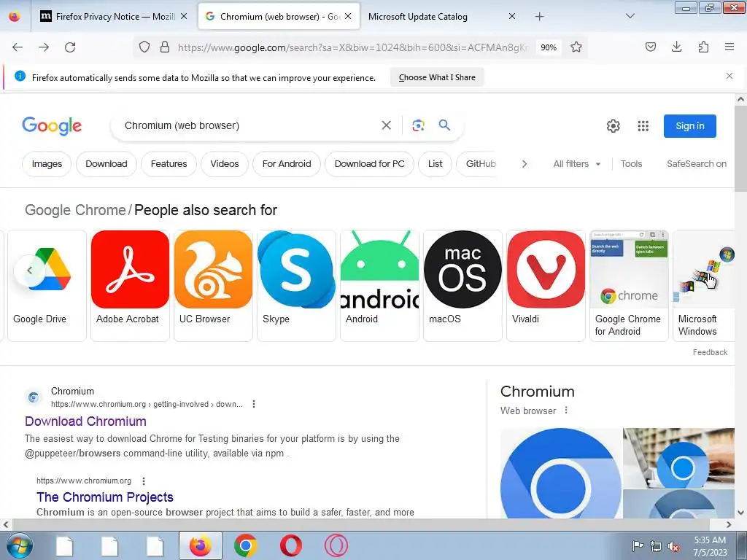Open the Skype card
This screenshot has height=560, width=747.
pos(296,286)
